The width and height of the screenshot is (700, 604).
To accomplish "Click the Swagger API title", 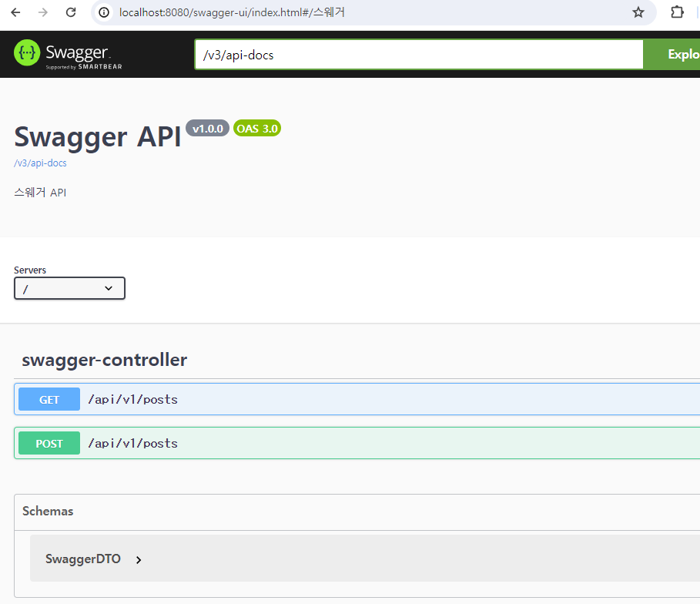I will [x=97, y=136].
